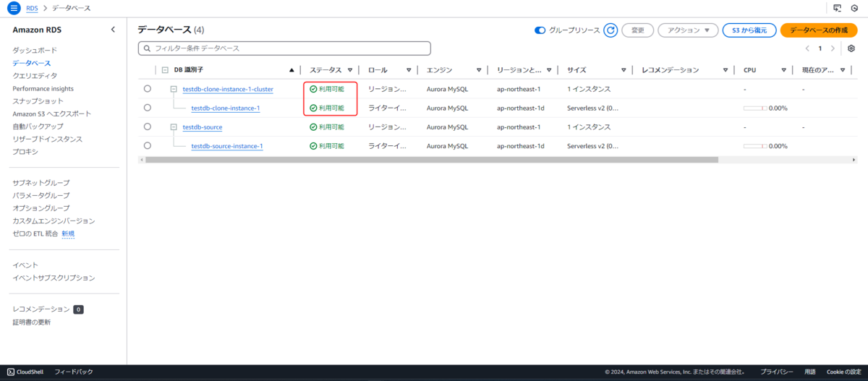Image resolution: width=868 pixels, height=381 pixels.
Task: Open プライバシー footer link
Action: (x=778, y=372)
